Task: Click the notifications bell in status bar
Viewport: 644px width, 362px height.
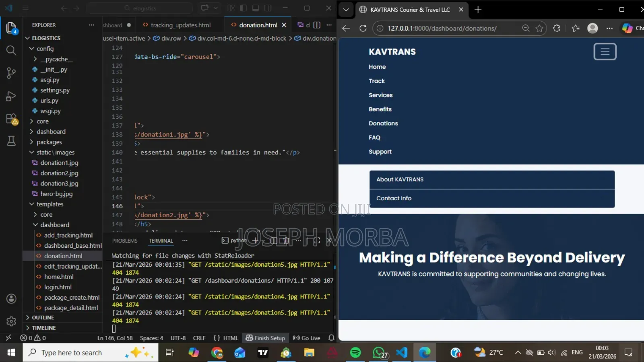Action: [331, 338]
